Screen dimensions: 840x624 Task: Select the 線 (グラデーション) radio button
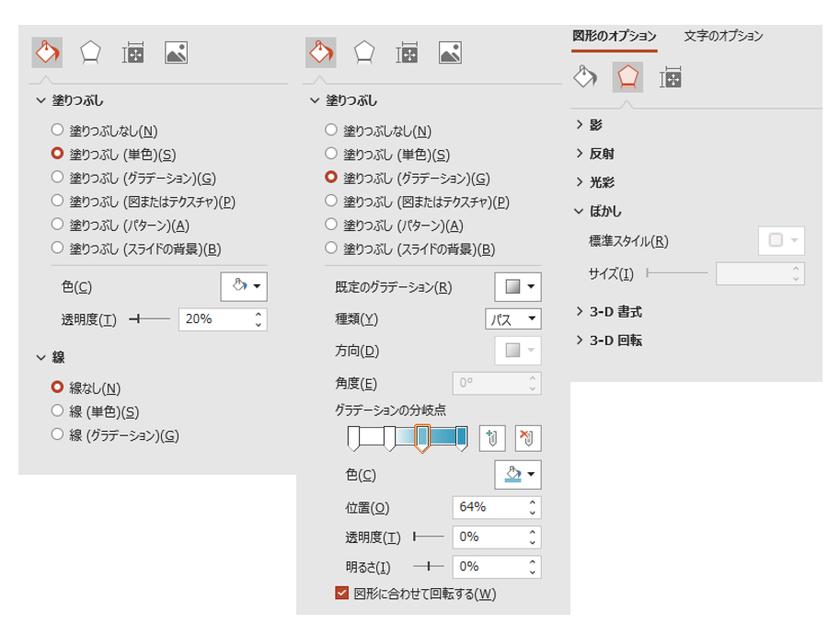pyautogui.click(x=58, y=435)
